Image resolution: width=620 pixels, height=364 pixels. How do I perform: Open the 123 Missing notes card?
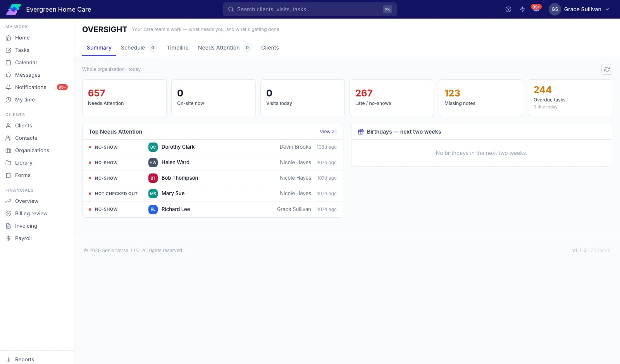click(481, 98)
